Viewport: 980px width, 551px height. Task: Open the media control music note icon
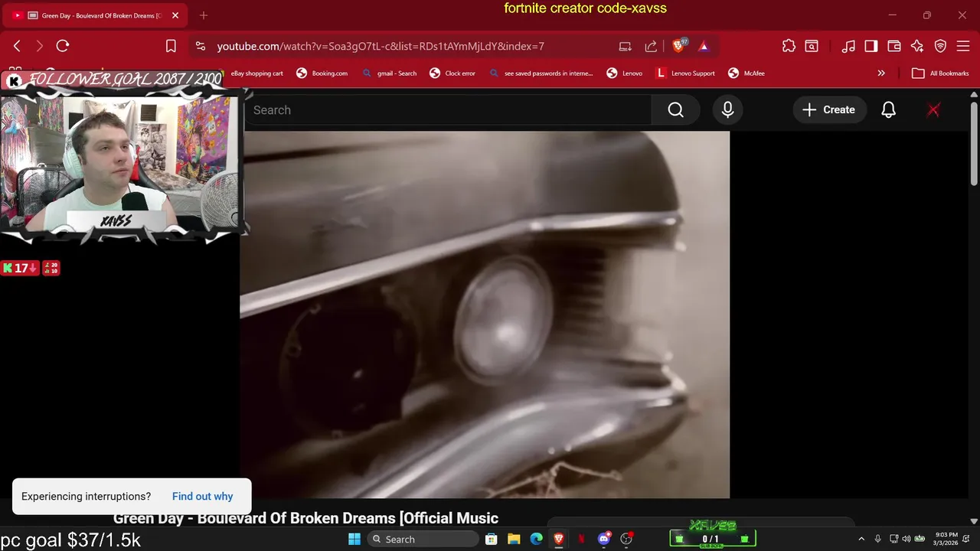click(848, 46)
